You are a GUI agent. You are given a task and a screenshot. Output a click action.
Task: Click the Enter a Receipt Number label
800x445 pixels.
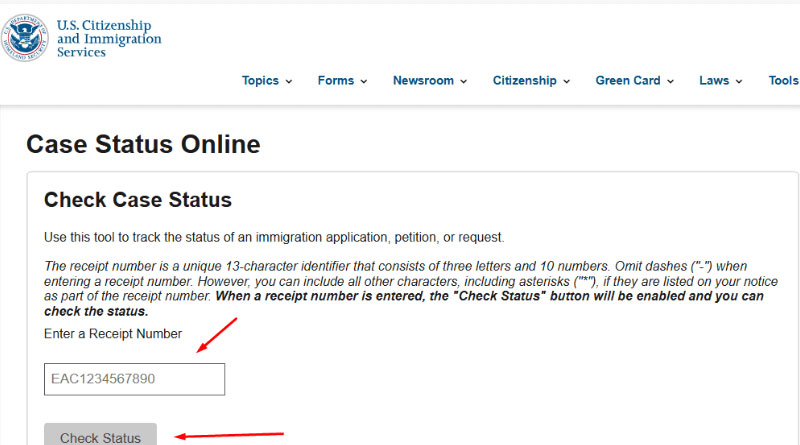[113, 334]
